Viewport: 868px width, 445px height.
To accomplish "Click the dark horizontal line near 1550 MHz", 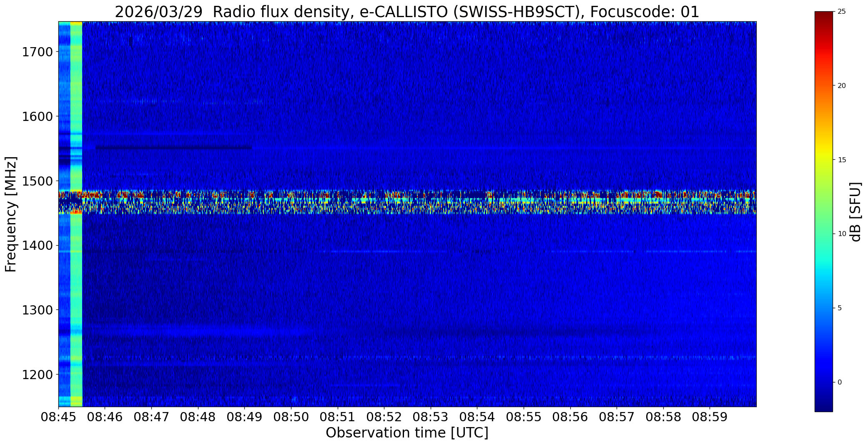I will click(173, 147).
